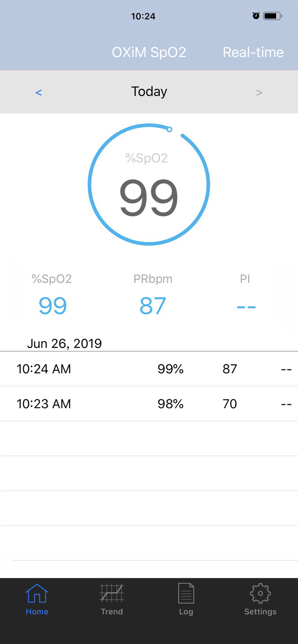Select the 10:24 AM reading row
Viewport: 298px width, 644px height.
pos(149,369)
